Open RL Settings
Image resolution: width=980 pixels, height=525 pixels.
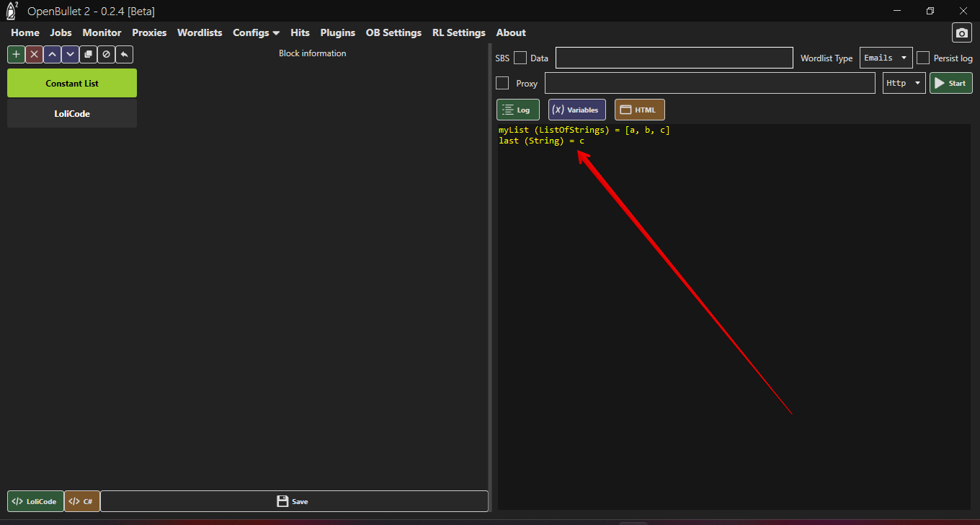[459, 32]
